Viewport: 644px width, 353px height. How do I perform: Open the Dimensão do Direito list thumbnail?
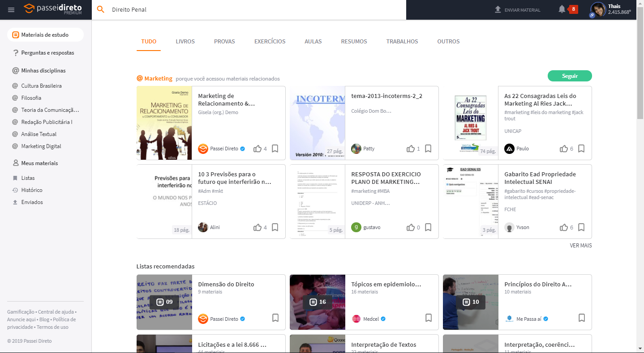click(x=164, y=302)
